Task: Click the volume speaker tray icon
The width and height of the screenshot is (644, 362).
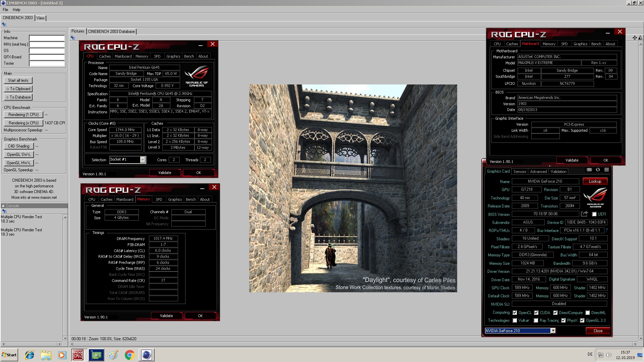Action: (609, 355)
